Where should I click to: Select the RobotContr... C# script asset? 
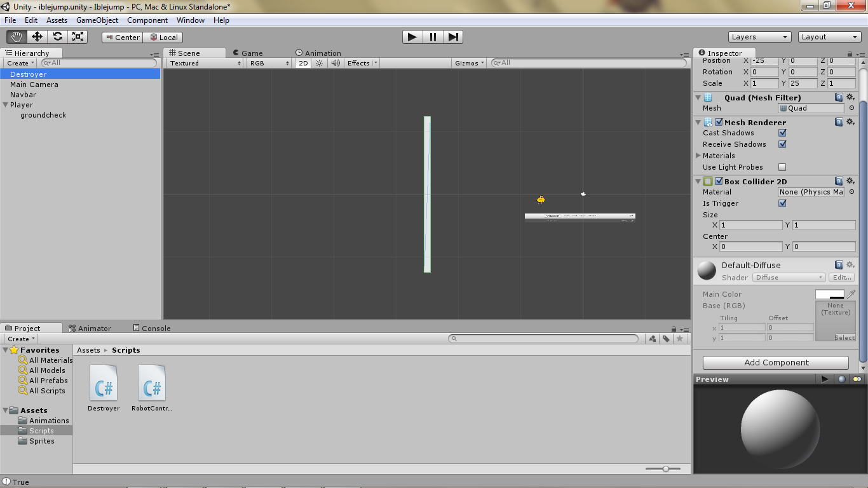[x=152, y=388]
